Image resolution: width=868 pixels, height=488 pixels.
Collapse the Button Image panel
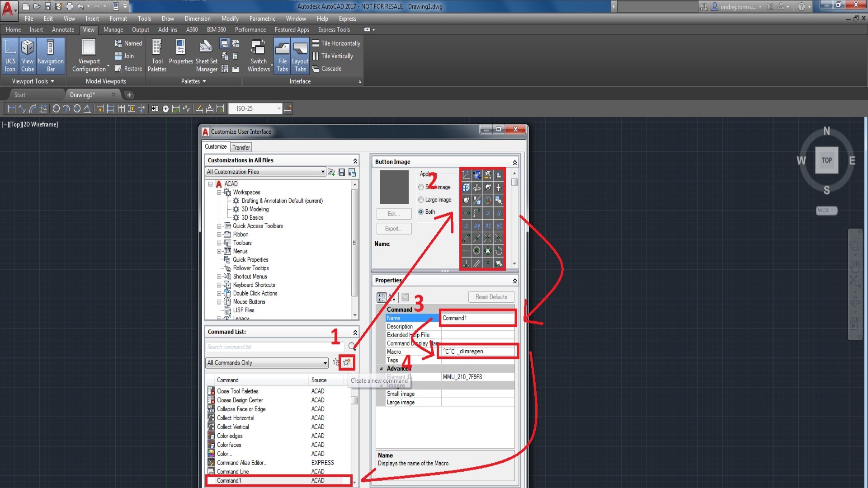(514, 162)
